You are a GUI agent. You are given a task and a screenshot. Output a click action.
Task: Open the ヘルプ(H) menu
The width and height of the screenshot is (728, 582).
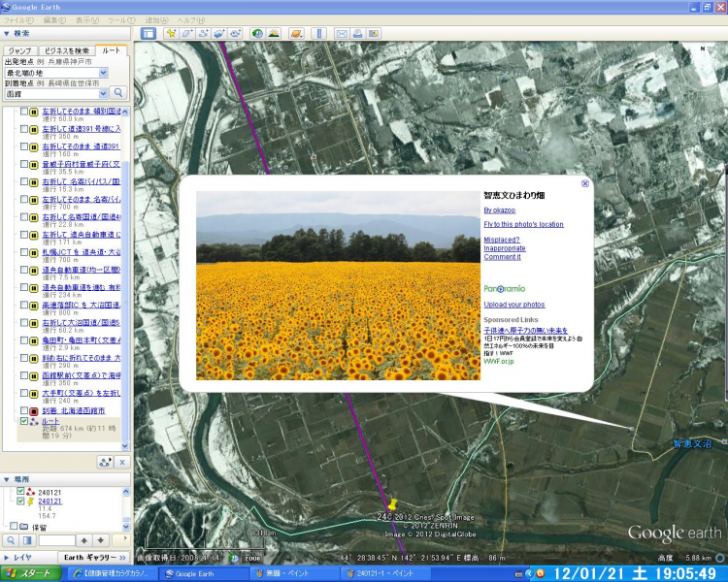191,20
